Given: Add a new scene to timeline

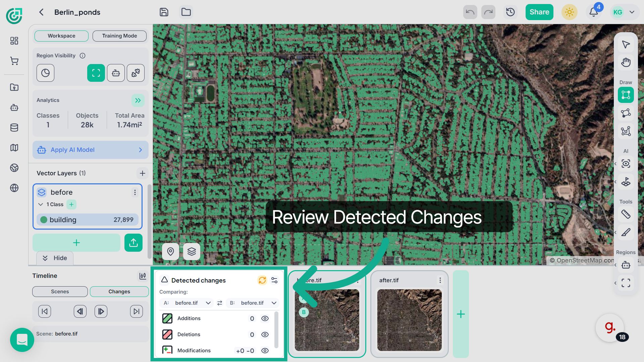Looking at the screenshot, I should coord(461,314).
